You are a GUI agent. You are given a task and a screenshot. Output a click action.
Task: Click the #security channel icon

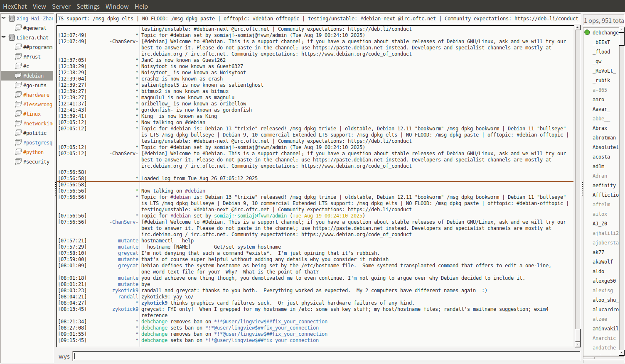tap(18, 161)
